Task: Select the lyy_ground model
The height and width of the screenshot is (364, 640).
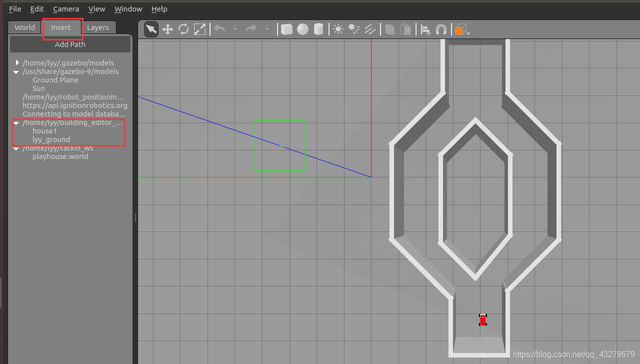Action: click(x=51, y=139)
